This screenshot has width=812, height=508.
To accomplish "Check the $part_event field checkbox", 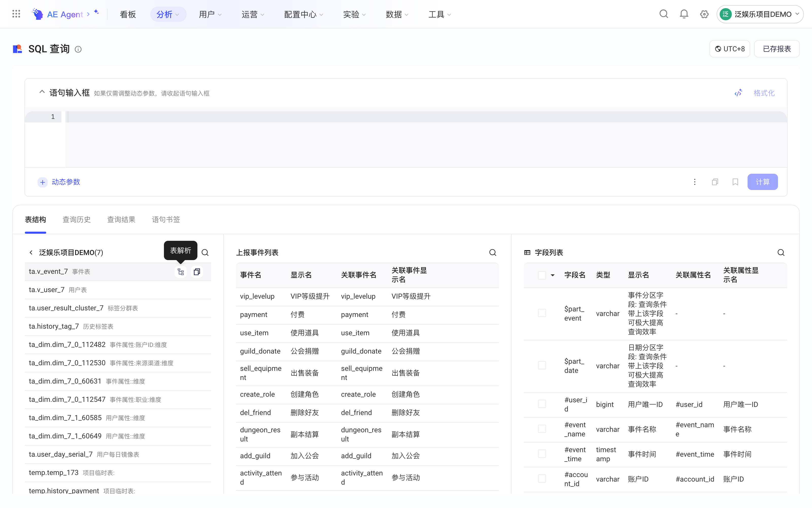I will [542, 313].
